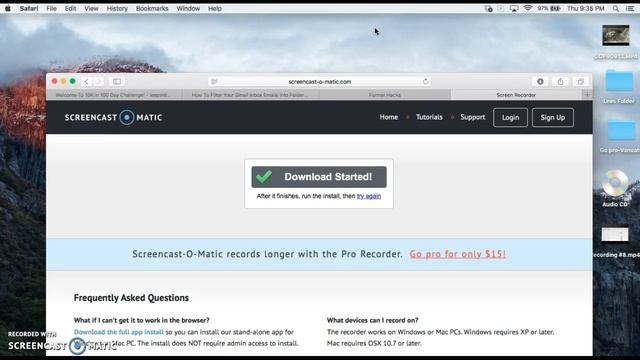Open the File menu
640x360 pixels.
[51, 9]
